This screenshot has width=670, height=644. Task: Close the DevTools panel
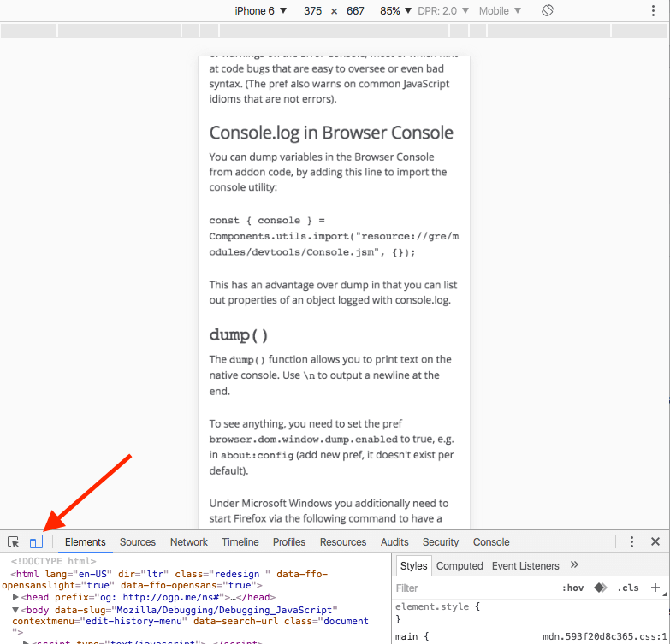[655, 541]
